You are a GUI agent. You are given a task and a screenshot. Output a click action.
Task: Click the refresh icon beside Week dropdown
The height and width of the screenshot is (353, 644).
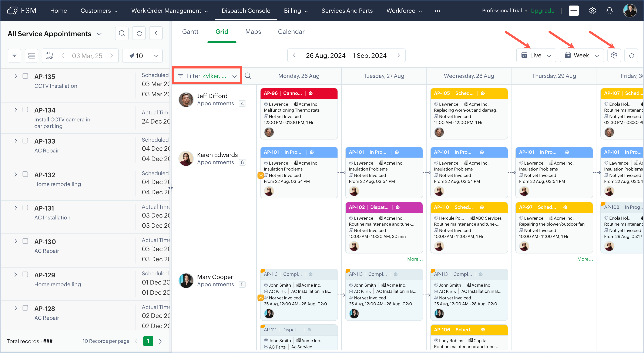click(631, 55)
